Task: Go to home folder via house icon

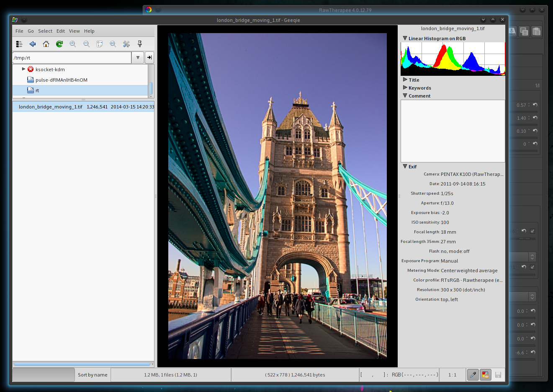Action: click(46, 44)
